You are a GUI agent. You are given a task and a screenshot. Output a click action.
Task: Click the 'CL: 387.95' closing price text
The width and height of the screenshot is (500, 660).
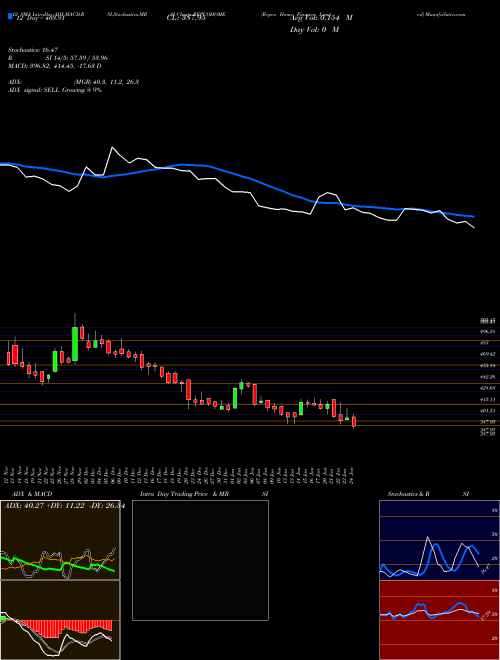[186, 18]
